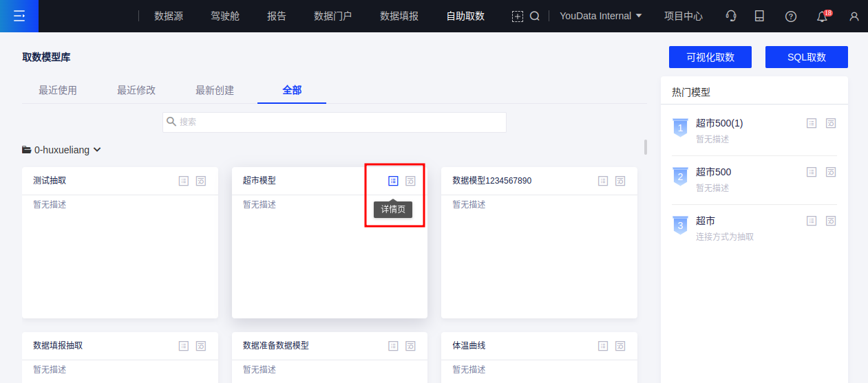
Task: Click the 可视化取数 button
Action: click(710, 57)
